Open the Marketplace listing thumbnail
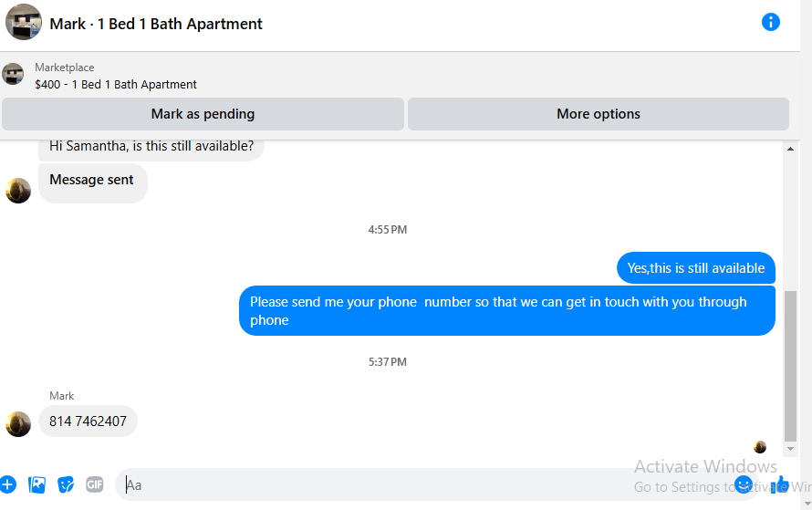Viewport: 812px width, 510px height. pyautogui.click(x=13, y=74)
